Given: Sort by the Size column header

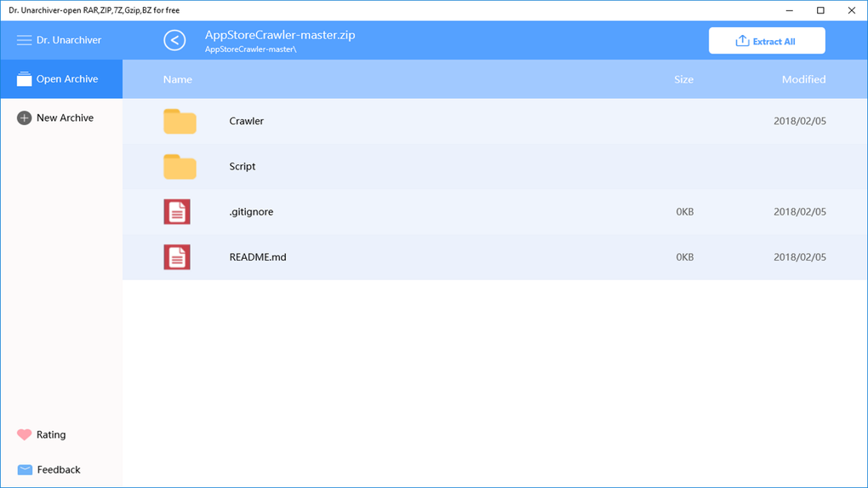Looking at the screenshot, I should coord(683,79).
